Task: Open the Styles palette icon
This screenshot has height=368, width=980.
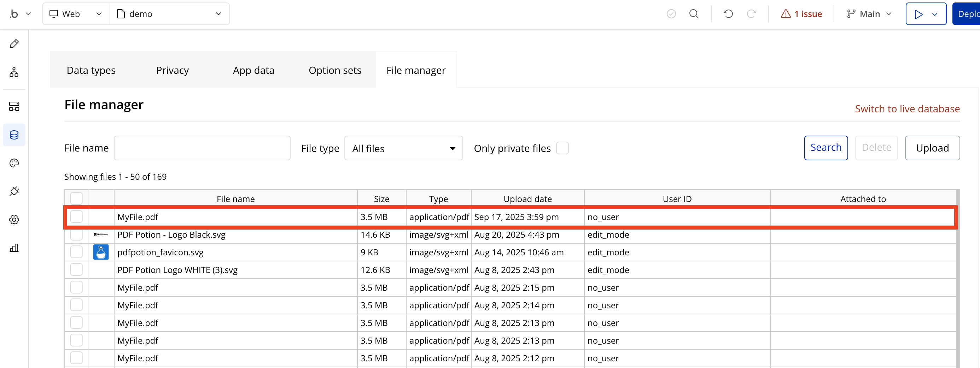Action: 14,163
